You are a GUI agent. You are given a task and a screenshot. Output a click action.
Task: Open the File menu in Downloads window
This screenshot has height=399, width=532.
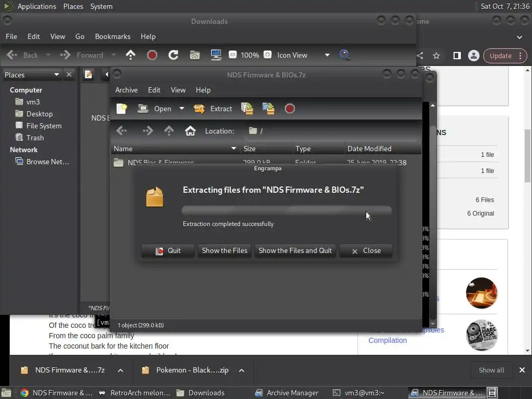(x=11, y=36)
